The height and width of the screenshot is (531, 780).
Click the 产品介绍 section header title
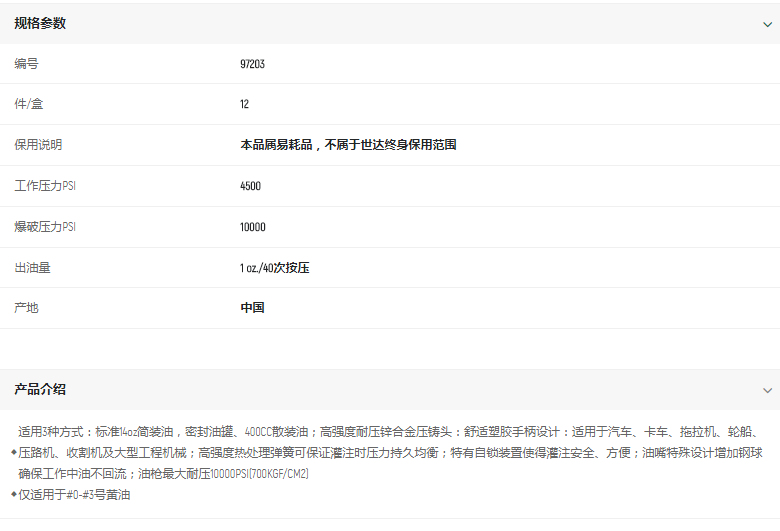tap(40, 389)
